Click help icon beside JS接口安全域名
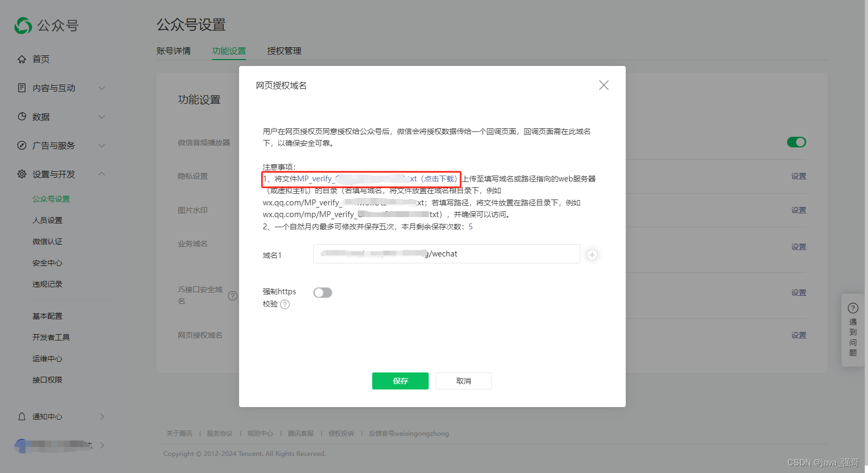 233,296
